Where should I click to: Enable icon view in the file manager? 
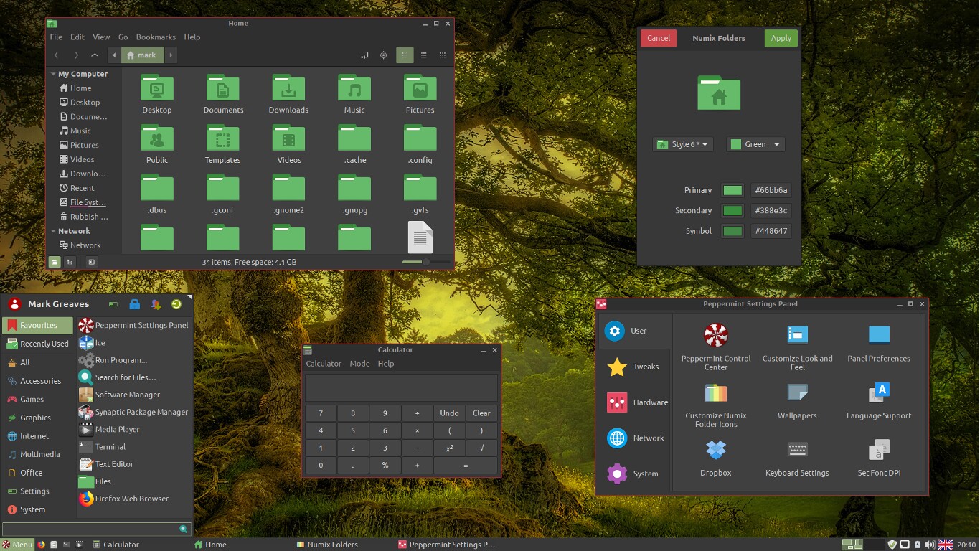coord(404,55)
